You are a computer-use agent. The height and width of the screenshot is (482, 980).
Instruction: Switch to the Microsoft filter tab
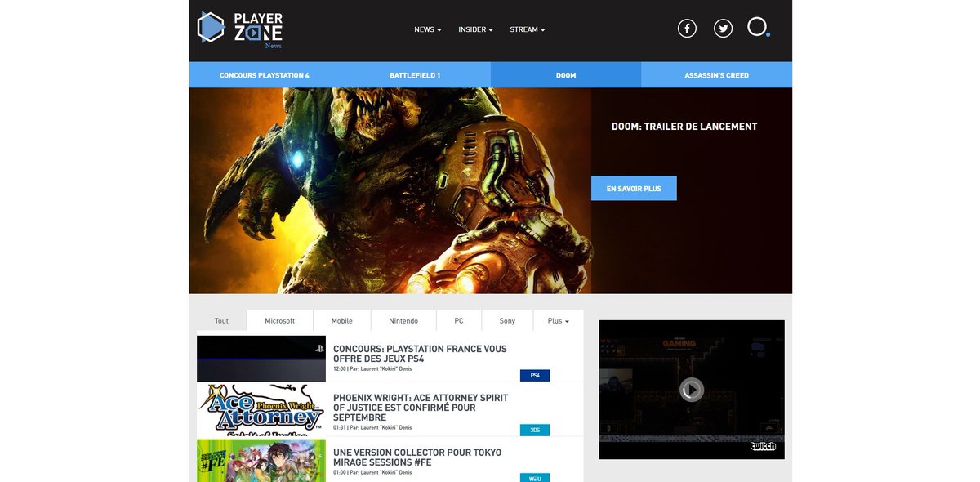279,321
